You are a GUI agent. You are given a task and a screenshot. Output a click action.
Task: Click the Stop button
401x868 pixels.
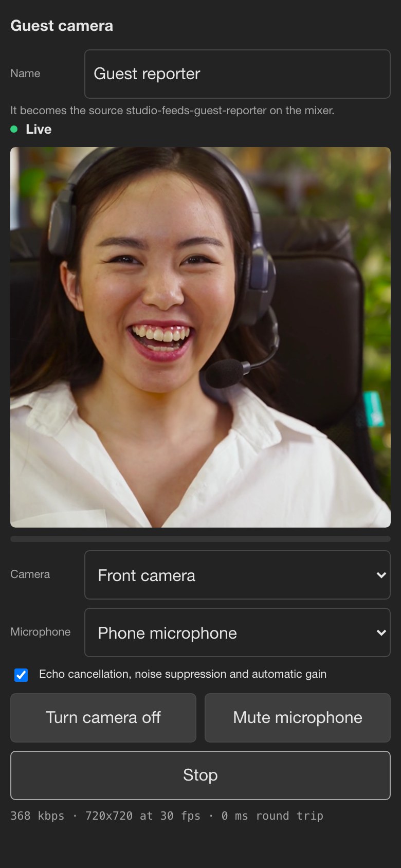pos(200,775)
